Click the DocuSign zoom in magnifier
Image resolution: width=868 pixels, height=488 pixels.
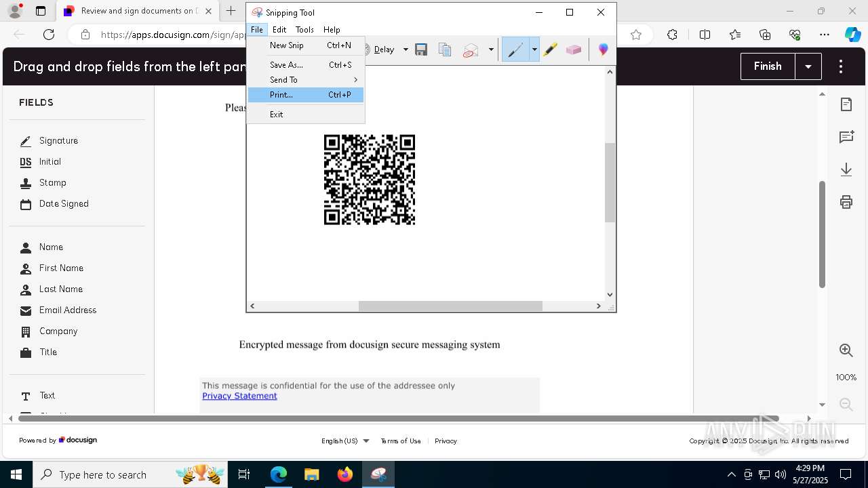pyautogui.click(x=846, y=350)
